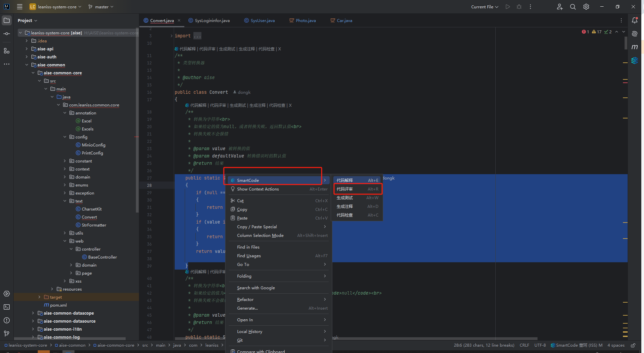Open Refactor submenu
Viewport: 644px width, 353px height.
[x=279, y=299]
